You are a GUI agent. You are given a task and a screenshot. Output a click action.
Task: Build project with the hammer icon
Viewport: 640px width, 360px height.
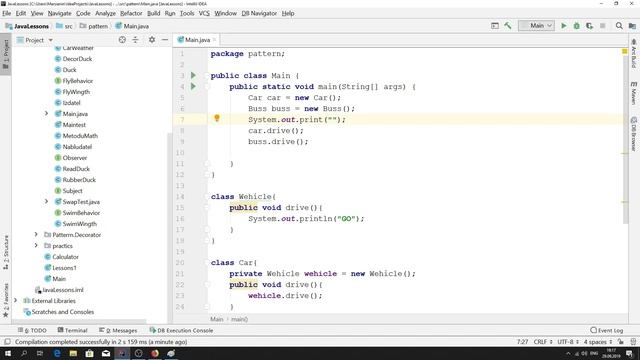508,26
